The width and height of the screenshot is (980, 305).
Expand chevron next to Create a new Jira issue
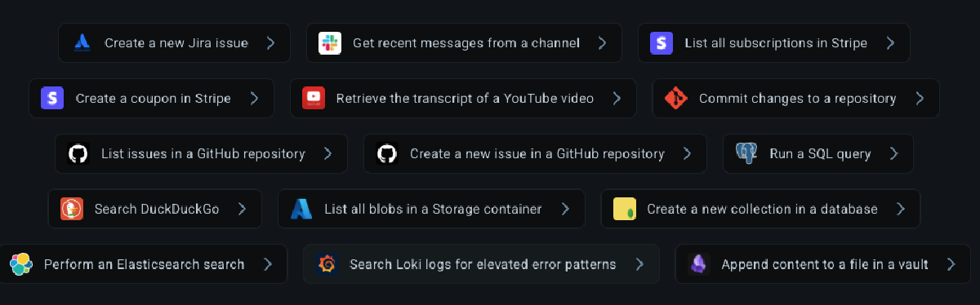pyautogui.click(x=270, y=43)
